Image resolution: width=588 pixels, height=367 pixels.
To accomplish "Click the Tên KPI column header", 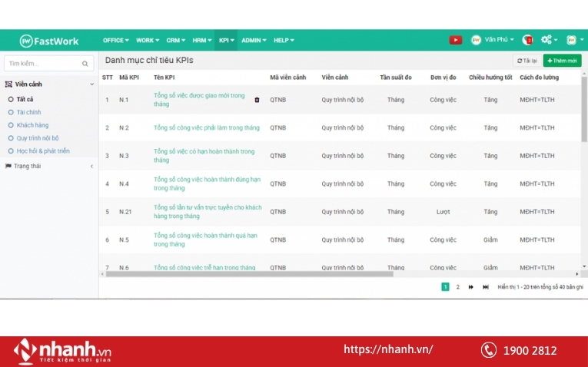I will click(x=164, y=78).
